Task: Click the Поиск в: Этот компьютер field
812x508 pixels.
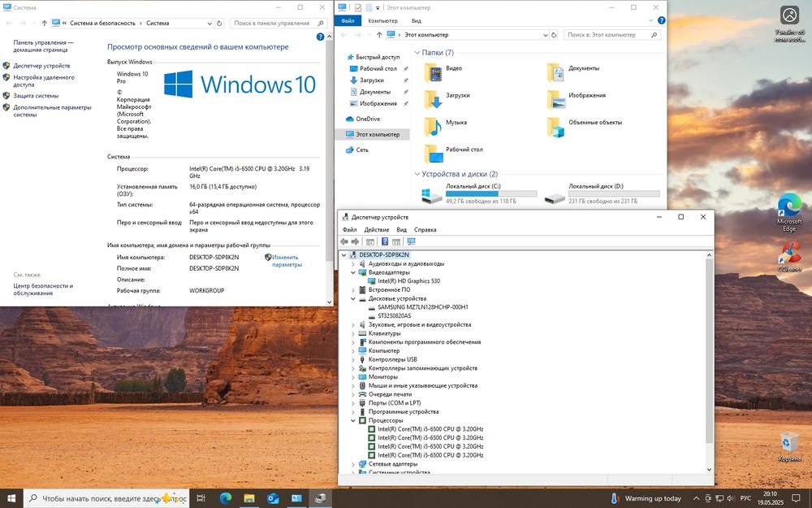Action: pyautogui.click(x=612, y=35)
